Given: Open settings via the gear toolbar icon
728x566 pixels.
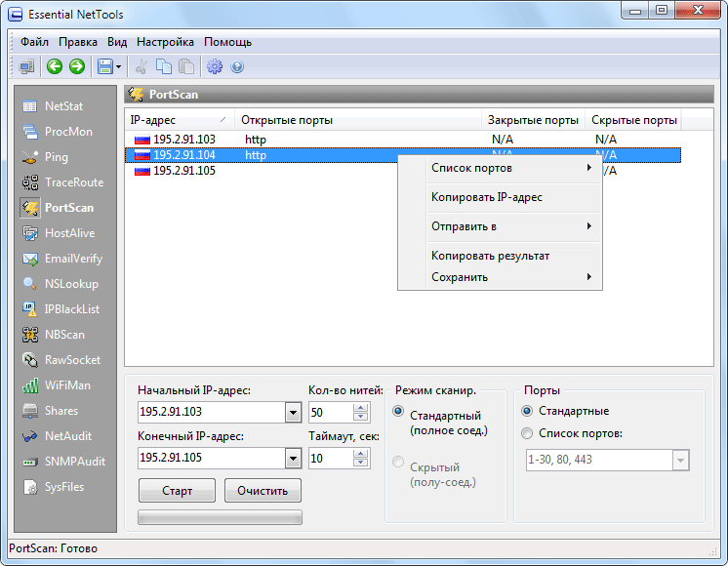Looking at the screenshot, I should [x=215, y=67].
